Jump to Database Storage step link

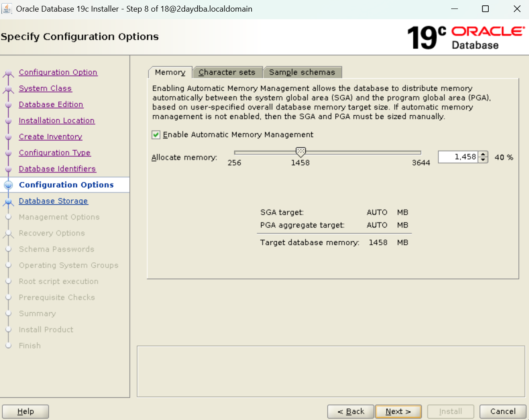pyautogui.click(x=53, y=201)
